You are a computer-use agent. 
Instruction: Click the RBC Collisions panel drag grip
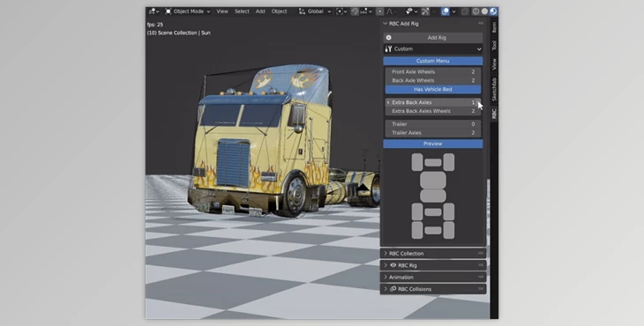tap(481, 289)
